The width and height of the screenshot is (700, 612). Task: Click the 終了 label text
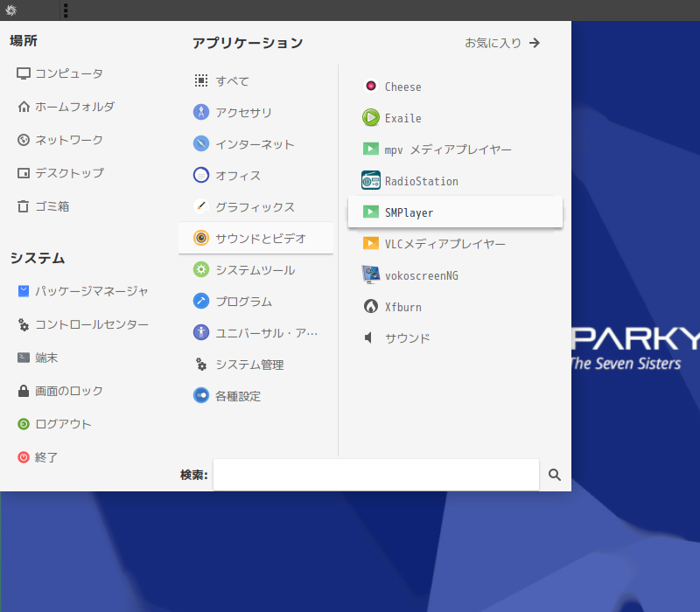coord(46,457)
